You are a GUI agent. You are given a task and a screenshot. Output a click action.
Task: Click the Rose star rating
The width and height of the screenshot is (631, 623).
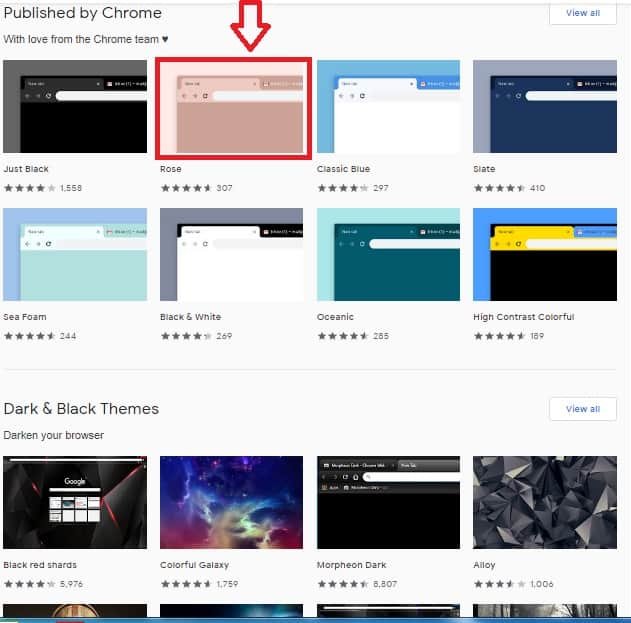coord(186,188)
